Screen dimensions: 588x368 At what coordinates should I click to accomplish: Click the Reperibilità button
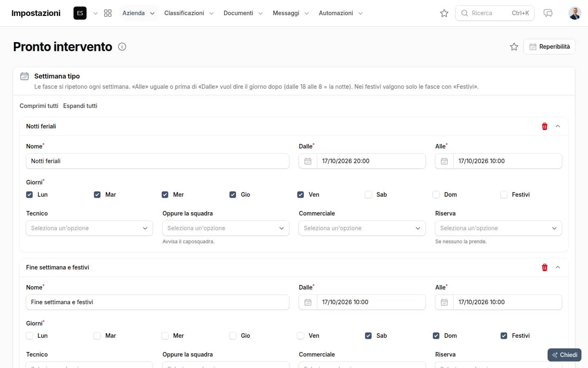(549, 47)
